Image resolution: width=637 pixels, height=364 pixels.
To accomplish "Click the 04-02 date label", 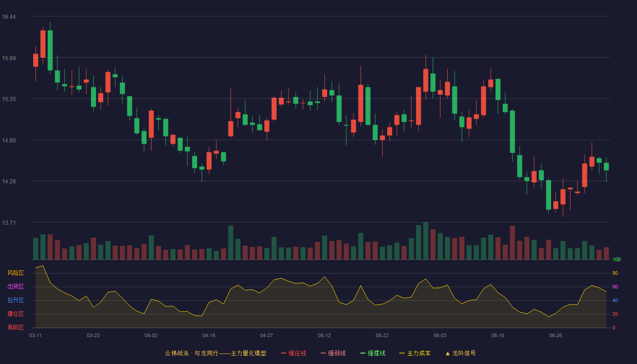I will click(151, 335).
